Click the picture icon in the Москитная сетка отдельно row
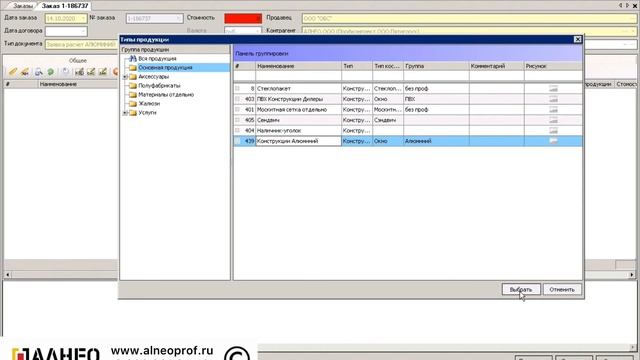 553,109
